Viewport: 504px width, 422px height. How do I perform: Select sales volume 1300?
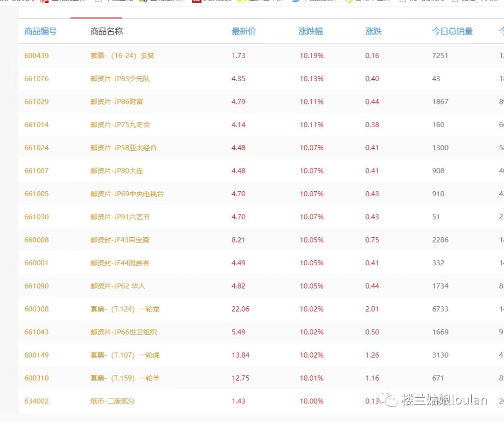point(440,148)
